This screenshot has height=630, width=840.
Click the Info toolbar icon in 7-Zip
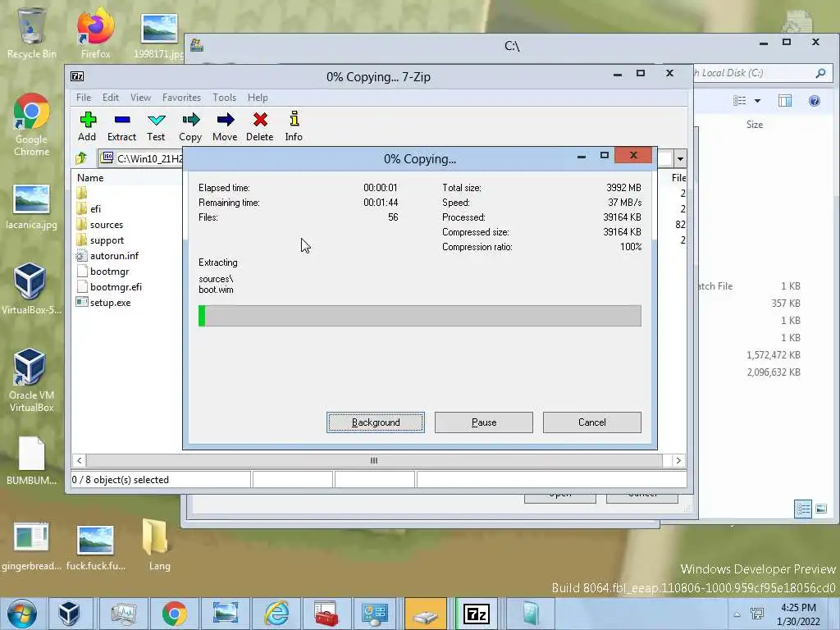pyautogui.click(x=294, y=126)
